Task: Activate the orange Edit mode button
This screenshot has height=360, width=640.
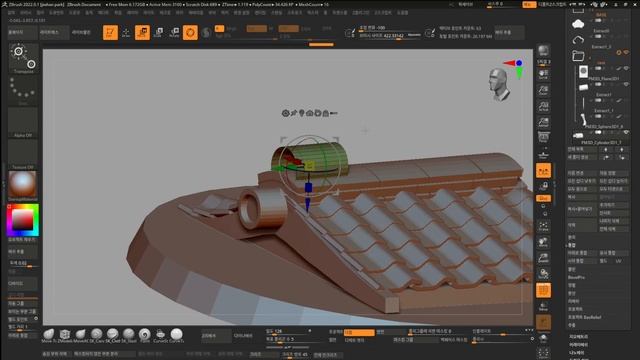Action: click(110, 32)
